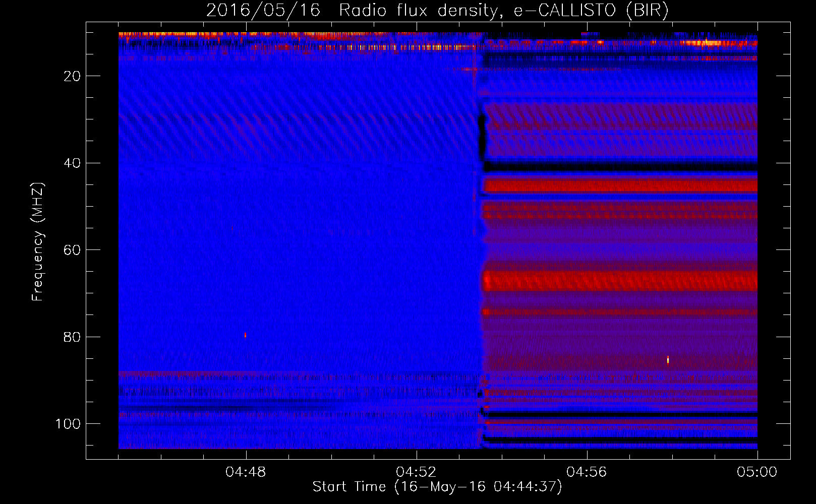The image size is (816, 504).
Task: Click the 20 frequency tick label
Action: [72, 76]
